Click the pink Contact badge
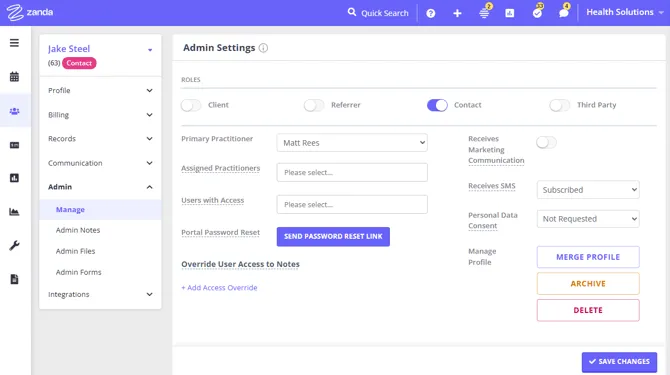Viewport: 670px width, 375px height. click(79, 63)
